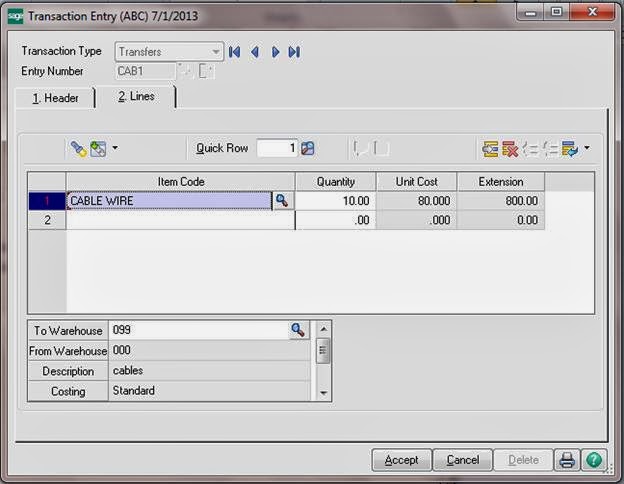Click the item shortcut icon beside flashlight
The width and height of the screenshot is (624, 484).
pos(98,149)
